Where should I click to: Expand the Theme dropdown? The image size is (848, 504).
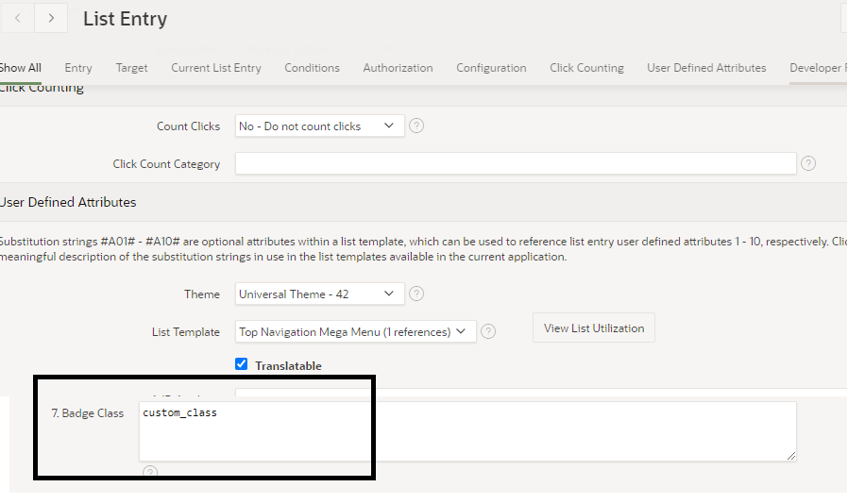(x=319, y=294)
